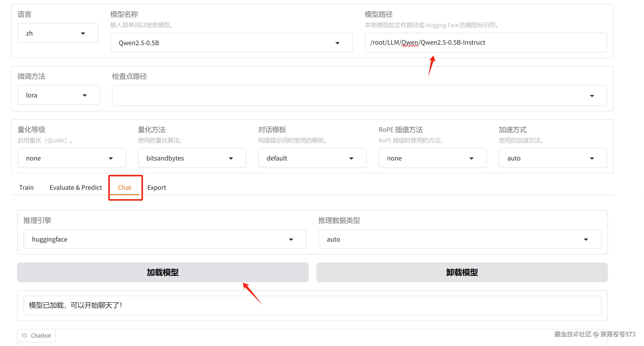Click the 卸载模型 unload model button
Viewport: 644px width, 346px height.
(x=462, y=272)
